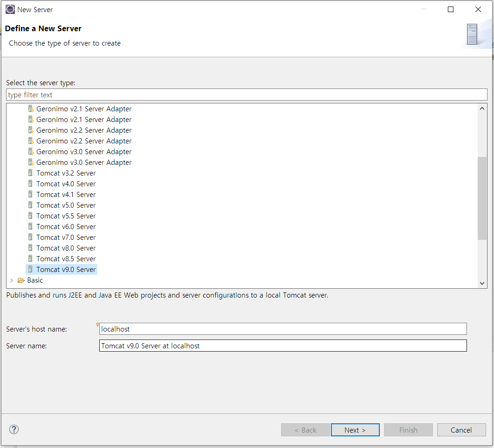Click the scroll down arrow of server list
The image size is (494, 448).
pyautogui.click(x=482, y=283)
